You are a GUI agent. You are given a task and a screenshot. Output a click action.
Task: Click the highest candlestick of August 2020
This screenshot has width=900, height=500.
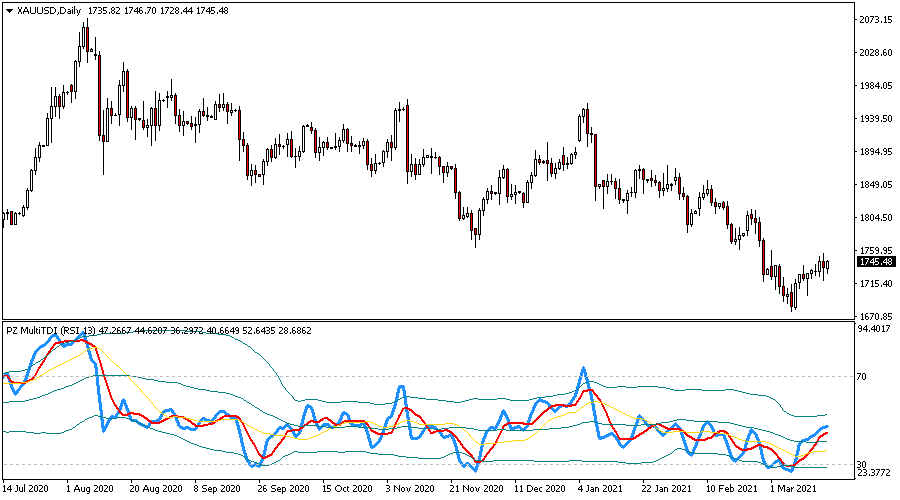point(86,30)
